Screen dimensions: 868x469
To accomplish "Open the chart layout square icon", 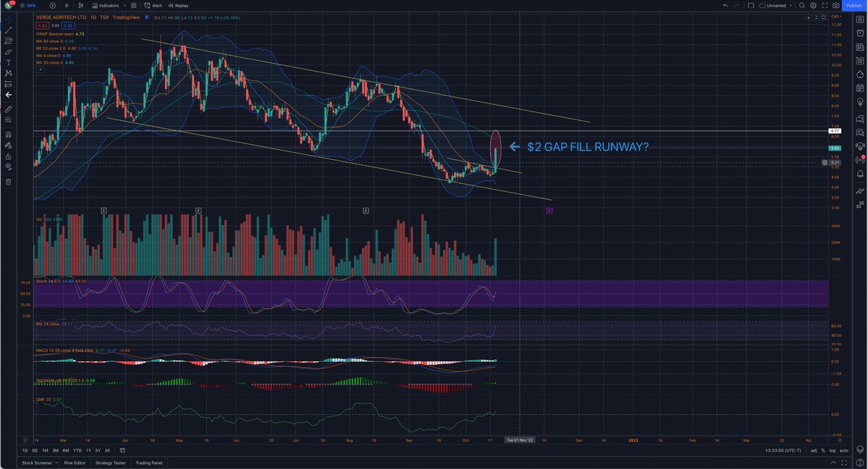I will [752, 5].
